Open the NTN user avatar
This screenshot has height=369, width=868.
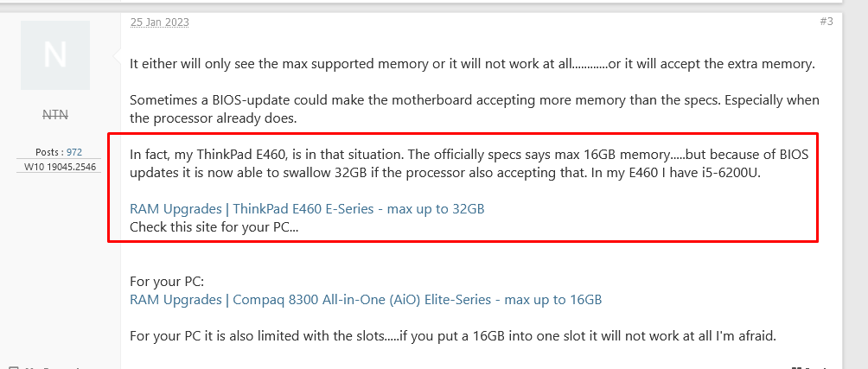click(x=55, y=55)
